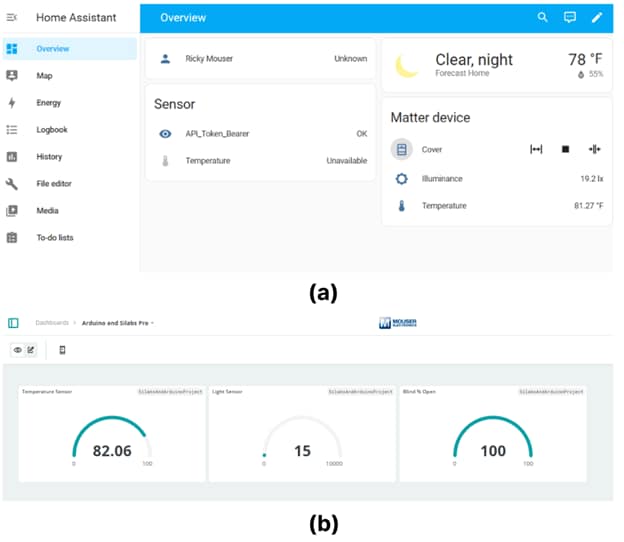Click the mobile layout phone icon
The height and width of the screenshot is (542, 624).
tap(62, 350)
